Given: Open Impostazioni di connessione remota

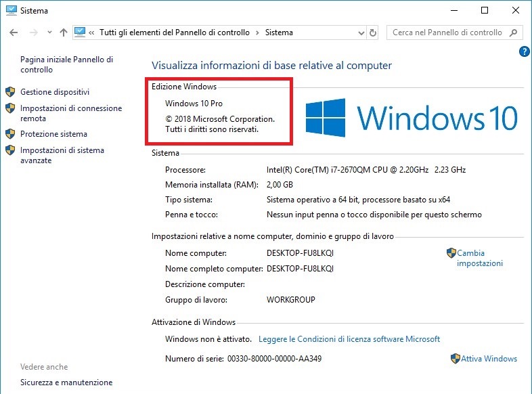Looking at the screenshot, I should (71, 113).
